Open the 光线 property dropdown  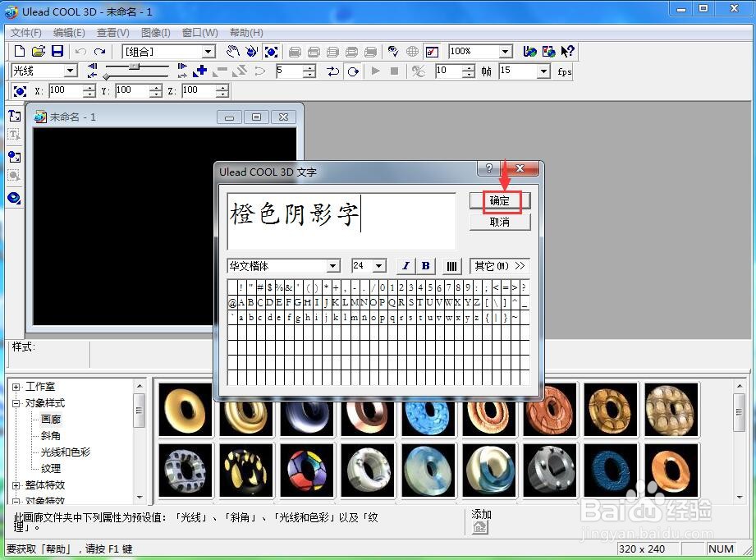(x=71, y=71)
